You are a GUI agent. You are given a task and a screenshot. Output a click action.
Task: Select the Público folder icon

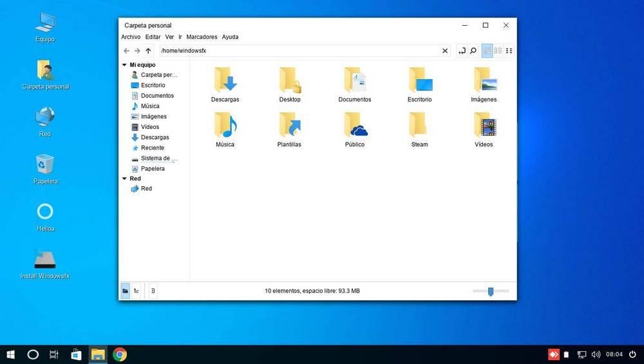pyautogui.click(x=355, y=125)
